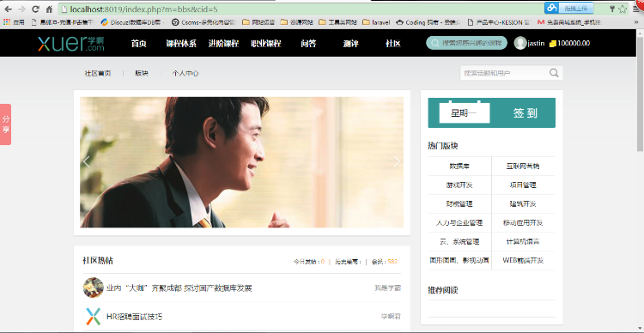
Task: Open the 游戏开发 hot board
Action: point(459,185)
